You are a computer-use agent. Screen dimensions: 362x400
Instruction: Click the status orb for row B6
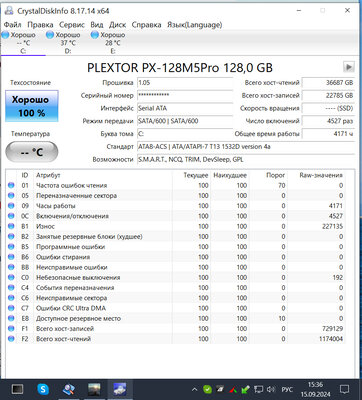pos(11,257)
